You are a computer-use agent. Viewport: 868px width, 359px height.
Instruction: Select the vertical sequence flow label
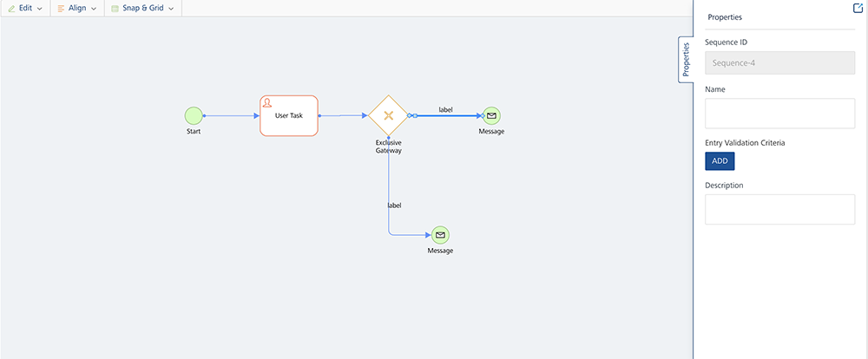coord(394,206)
